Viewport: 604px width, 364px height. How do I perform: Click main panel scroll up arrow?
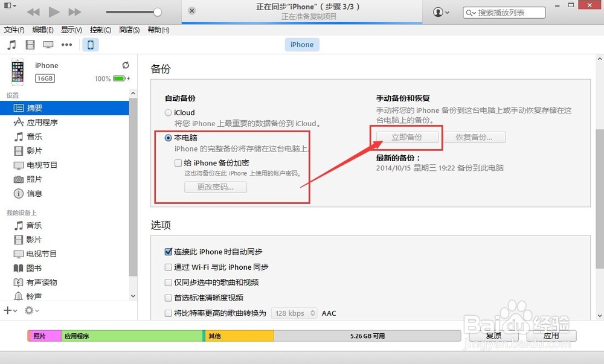coord(600,59)
